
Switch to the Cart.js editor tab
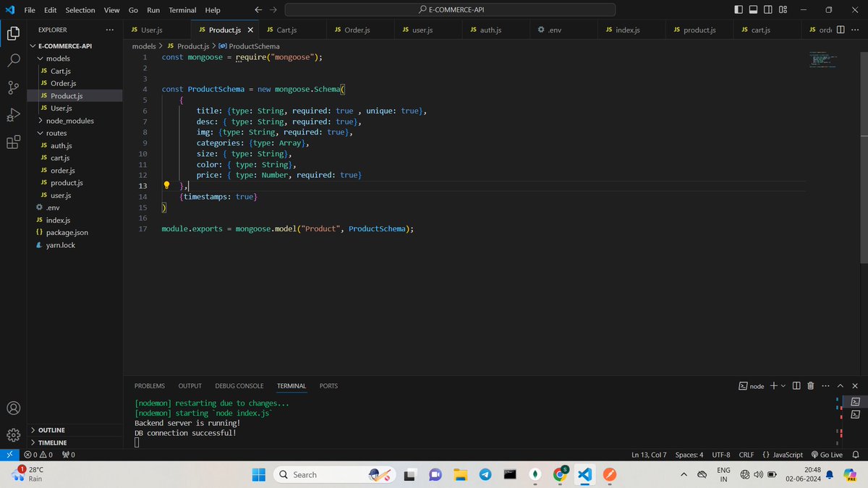(293, 30)
